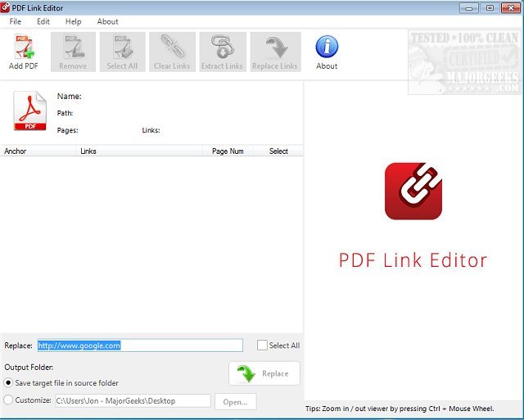Choose Save target file in source folder
524x420 pixels.
[x=8, y=382]
